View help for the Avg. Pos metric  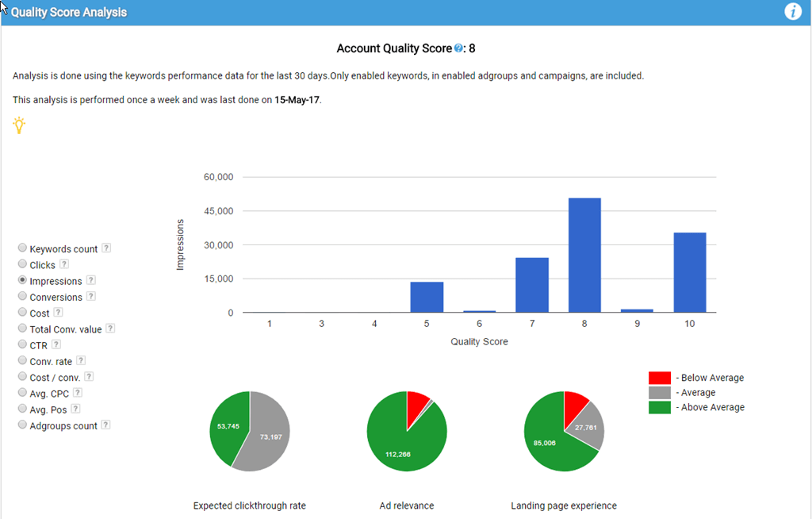77,409
